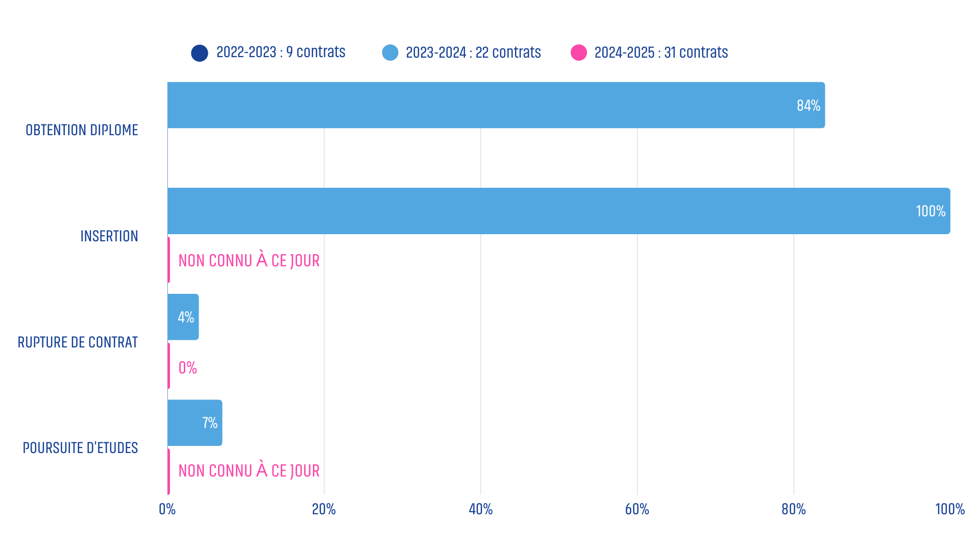Screen dimensions: 980x551
Task: Click the POURSUITE D'ETUDES category label
Action: (x=80, y=448)
